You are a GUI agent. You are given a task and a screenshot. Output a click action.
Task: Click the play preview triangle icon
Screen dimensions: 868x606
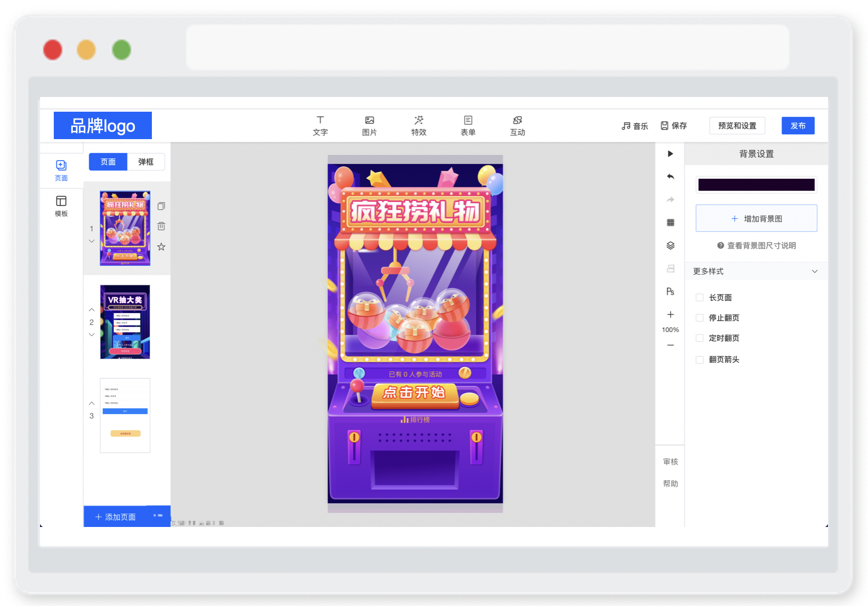[x=670, y=153]
